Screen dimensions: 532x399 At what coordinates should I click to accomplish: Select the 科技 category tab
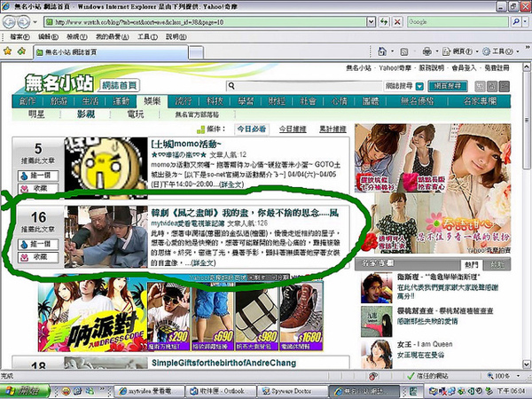click(x=215, y=101)
